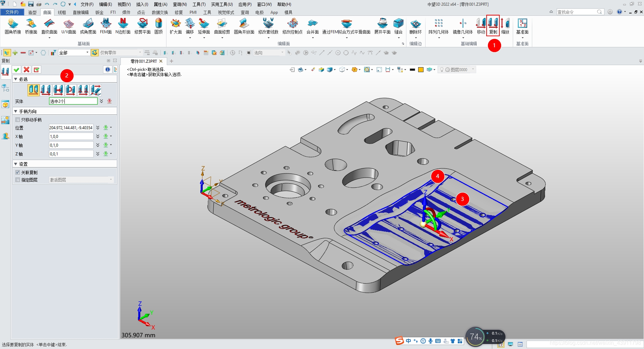Select the 删除环 delete loop tool

coord(415,26)
